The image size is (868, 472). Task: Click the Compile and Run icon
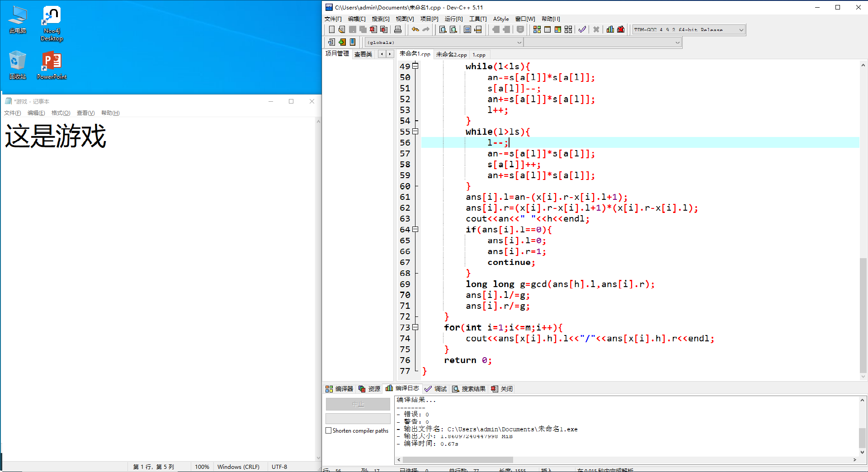pos(558,29)
